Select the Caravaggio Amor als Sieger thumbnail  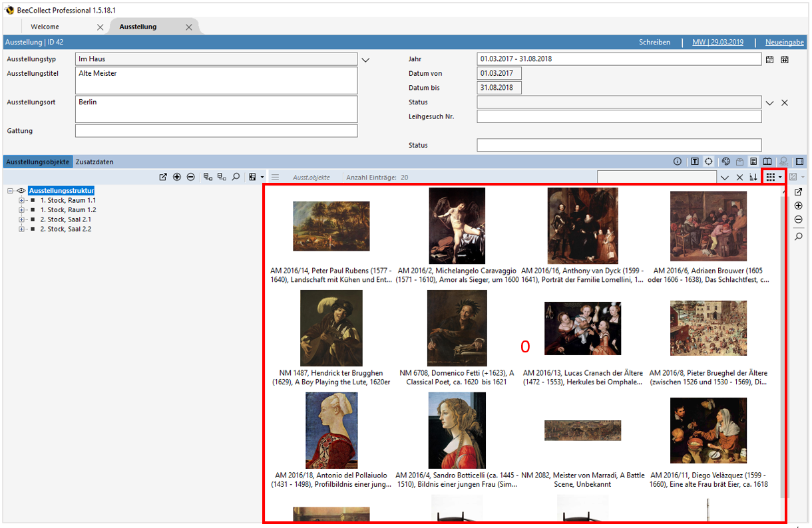click(457, 225)
